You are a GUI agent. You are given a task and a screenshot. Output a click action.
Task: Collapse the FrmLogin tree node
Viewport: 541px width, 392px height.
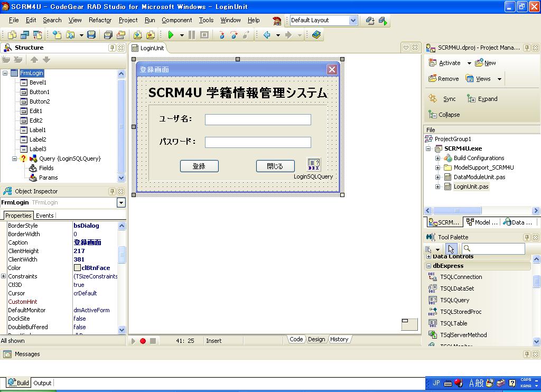[5, 73]
